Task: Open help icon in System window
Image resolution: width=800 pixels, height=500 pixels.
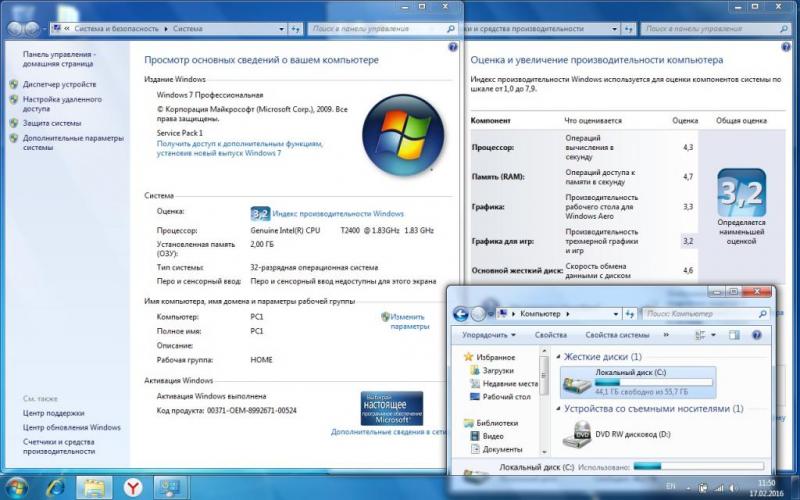Action: 452,47
